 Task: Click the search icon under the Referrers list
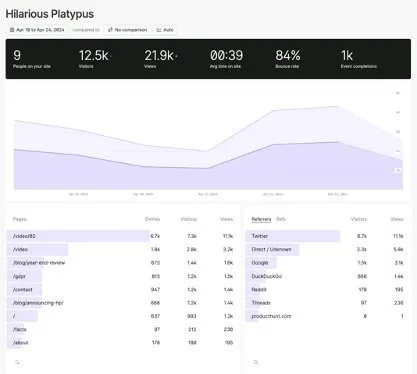256,362
